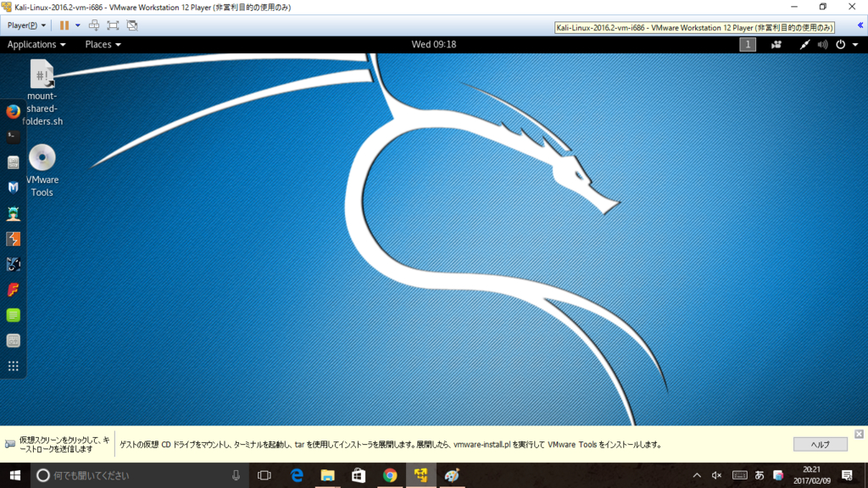This screenshot has width=868, height=488.
Task: Open the volume indicator in Kali panel
Action: click(822, 44)
